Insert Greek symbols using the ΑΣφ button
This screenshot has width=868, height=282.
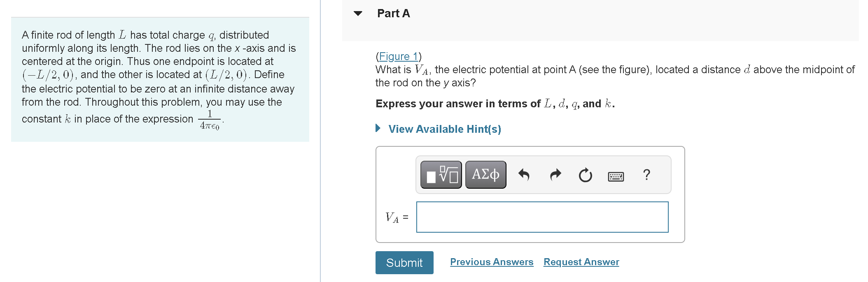[x=485, y=174]
